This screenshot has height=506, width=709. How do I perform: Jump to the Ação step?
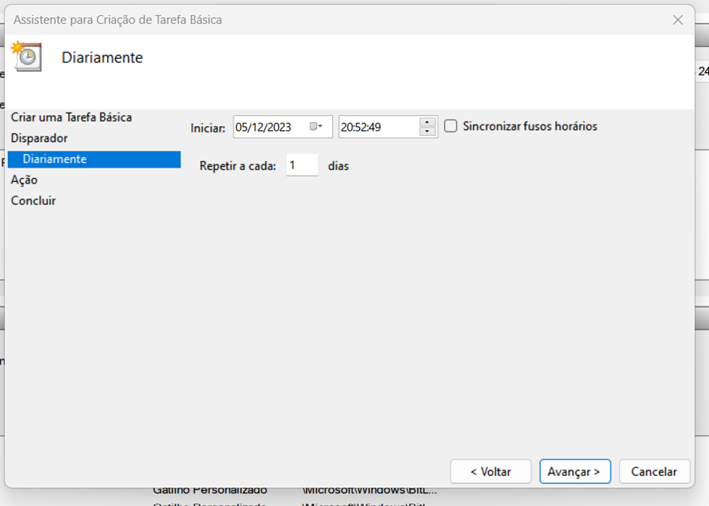(24, 180)
